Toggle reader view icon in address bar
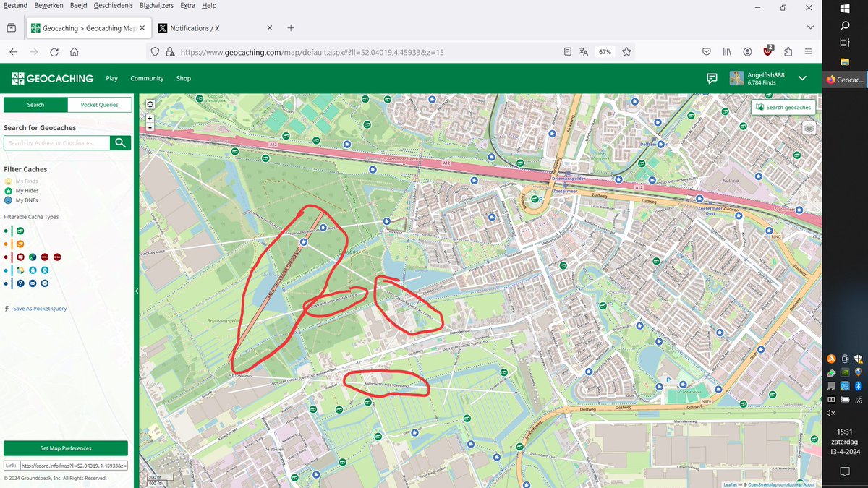This screenshot has height=488, width=868. pos(568,52)
